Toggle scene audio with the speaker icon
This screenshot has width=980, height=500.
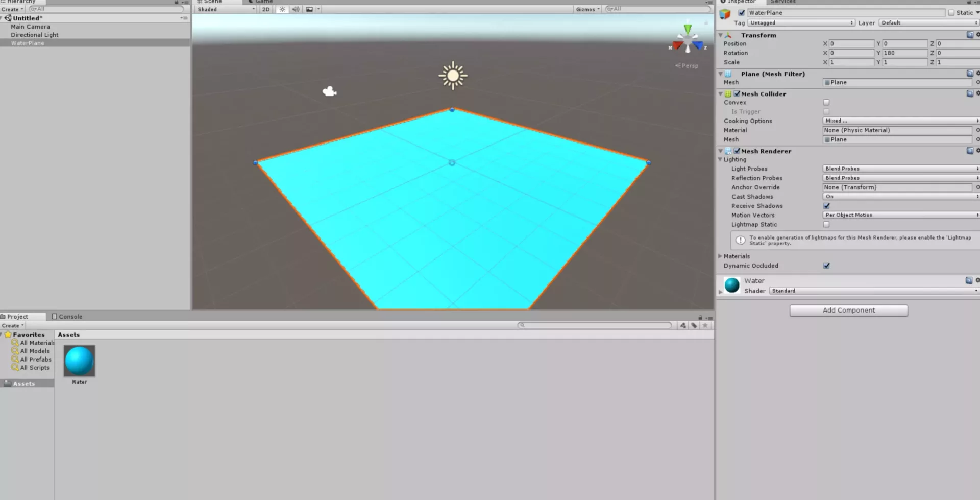click(296, 9)
